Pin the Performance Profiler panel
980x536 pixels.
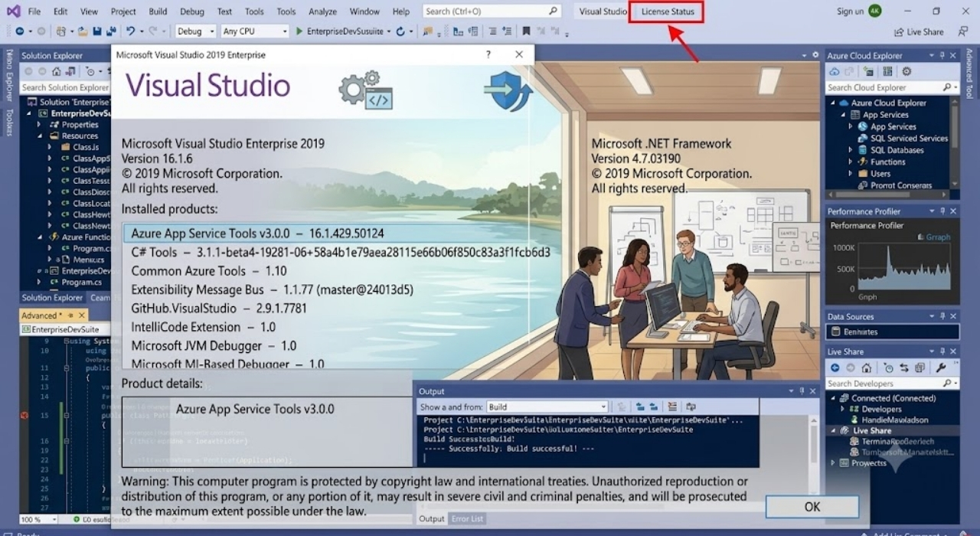tap(941, 211)
